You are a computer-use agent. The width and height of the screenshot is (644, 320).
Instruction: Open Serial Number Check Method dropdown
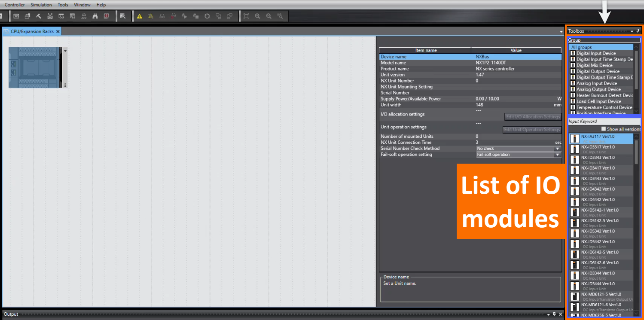558,149
